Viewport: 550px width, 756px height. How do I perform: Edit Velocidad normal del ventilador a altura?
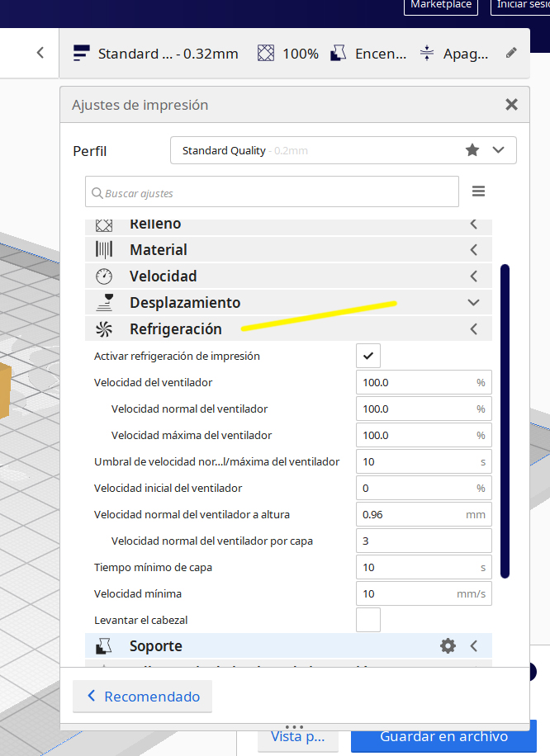pos(424,514)
